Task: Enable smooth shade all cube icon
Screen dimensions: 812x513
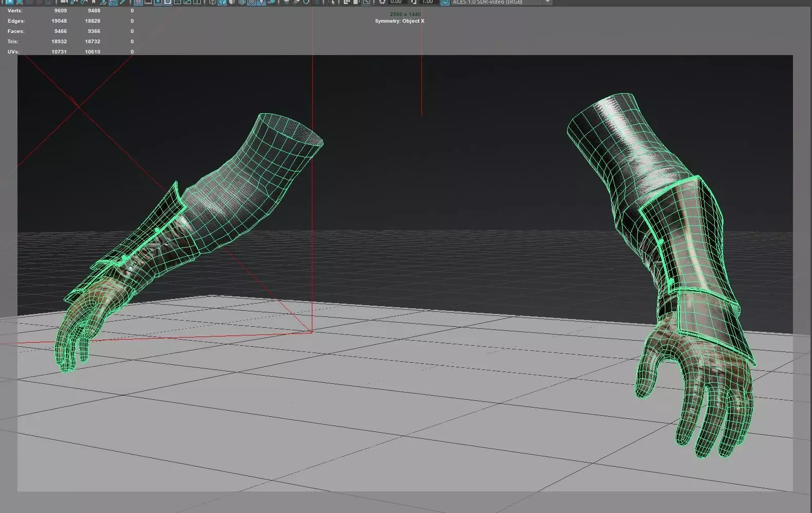Action: [223, 2]
